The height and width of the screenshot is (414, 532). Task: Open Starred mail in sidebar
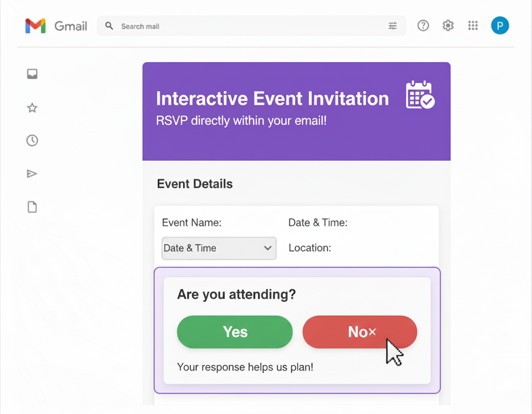[32, 108]
